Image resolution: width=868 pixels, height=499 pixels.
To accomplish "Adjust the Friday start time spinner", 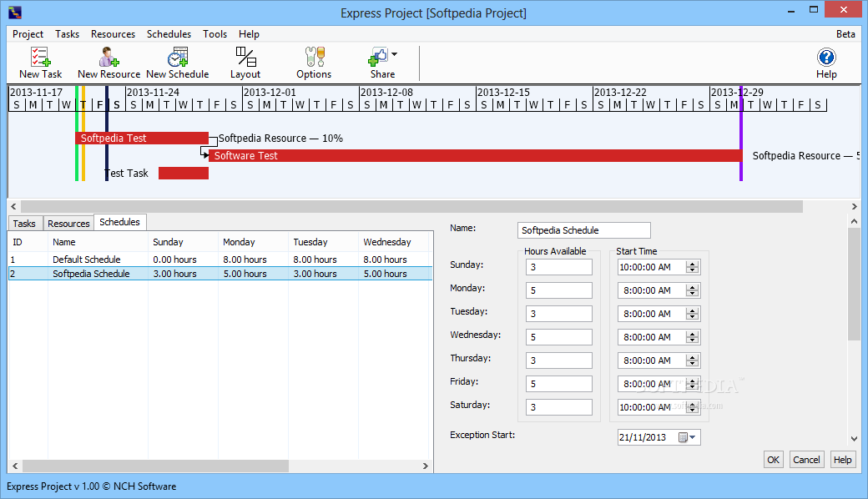I will (692, 384).
